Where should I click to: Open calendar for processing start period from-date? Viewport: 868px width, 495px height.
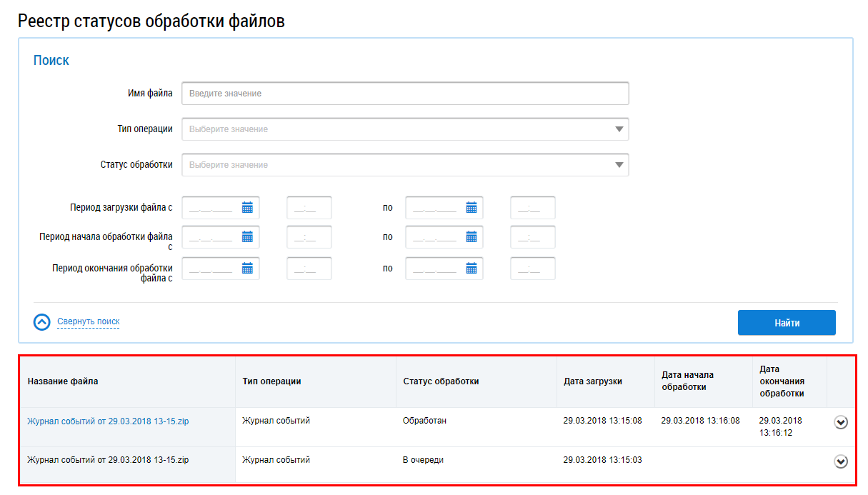click(x=247, y=237)
